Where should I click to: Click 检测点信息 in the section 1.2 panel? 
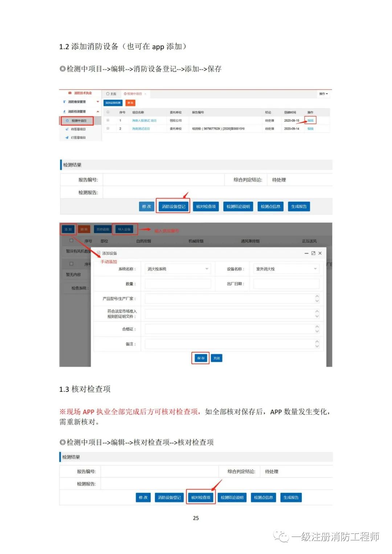pyautogui.click(x=270, y=206)
